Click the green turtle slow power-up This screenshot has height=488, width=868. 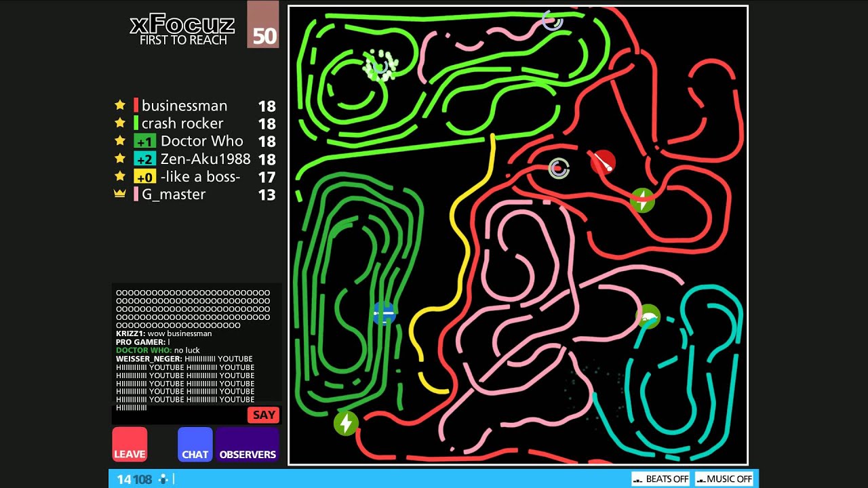point(648,317)
